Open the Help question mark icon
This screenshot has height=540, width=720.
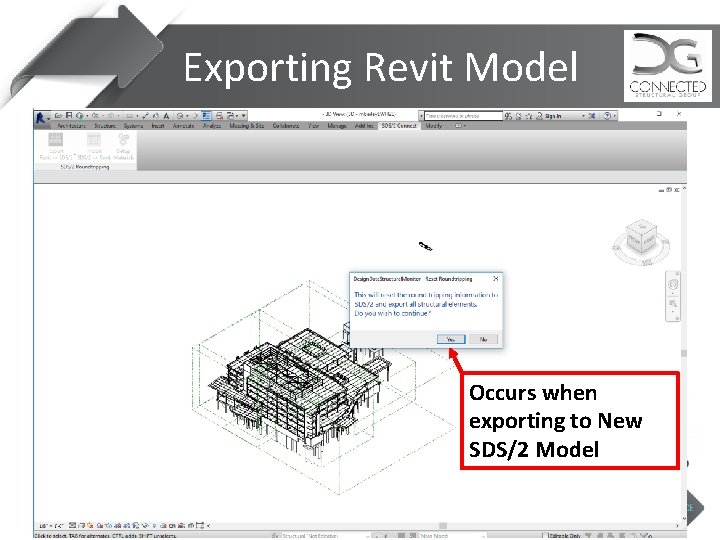(607, 116)
